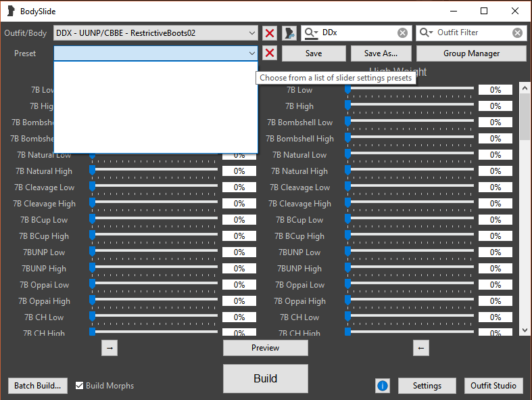Click the BodySlide title bar app icon
The height and width of the screenshot is (400, 532).
coord(11,12)
